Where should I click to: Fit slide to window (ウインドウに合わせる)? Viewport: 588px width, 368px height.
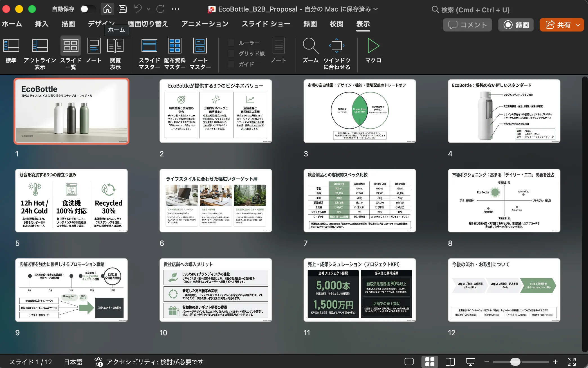coord(337,54)
